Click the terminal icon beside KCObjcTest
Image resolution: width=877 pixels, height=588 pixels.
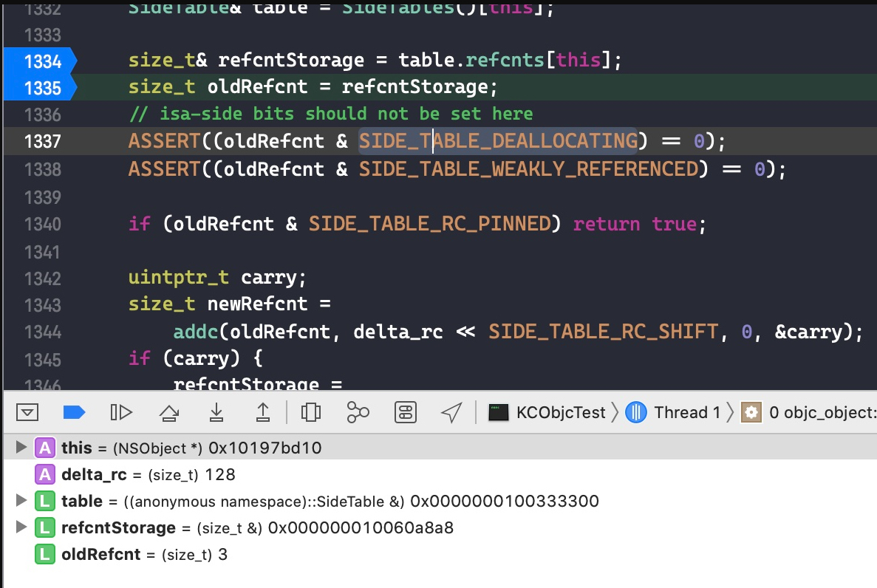[499, 412]
